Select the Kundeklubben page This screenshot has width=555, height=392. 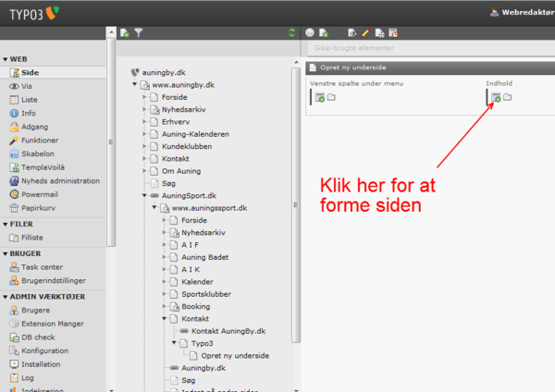pos(187,146)
